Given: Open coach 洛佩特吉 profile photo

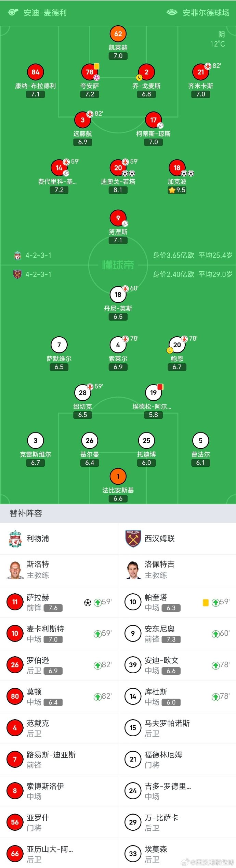Looking at the screenshot, I should (x=133, y=570).
